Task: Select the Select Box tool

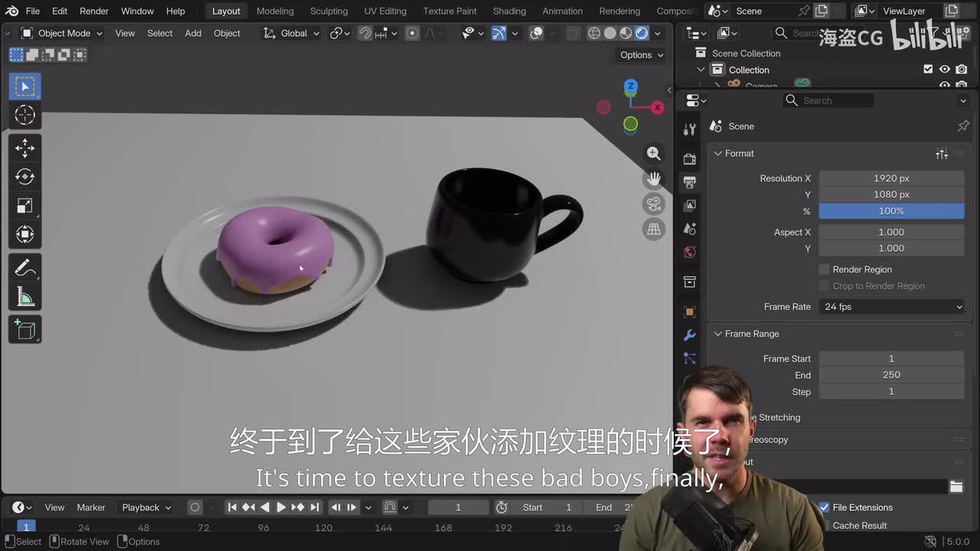Action: [24, 86]
